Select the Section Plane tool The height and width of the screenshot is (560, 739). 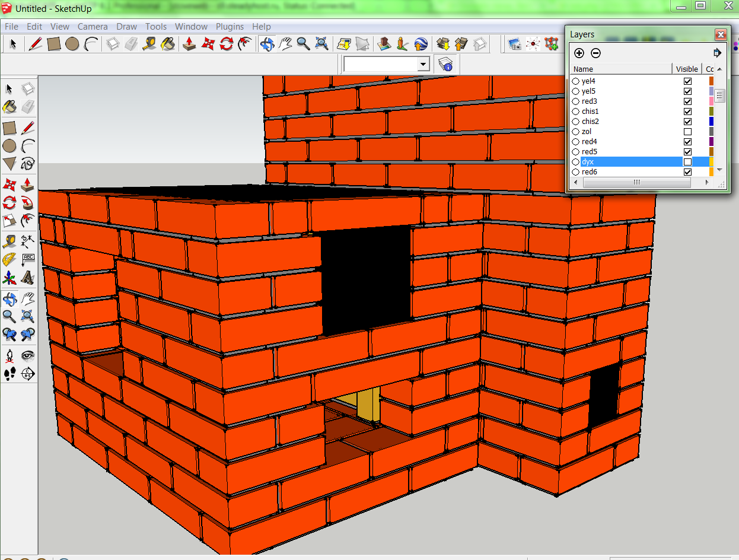[28, 373]
